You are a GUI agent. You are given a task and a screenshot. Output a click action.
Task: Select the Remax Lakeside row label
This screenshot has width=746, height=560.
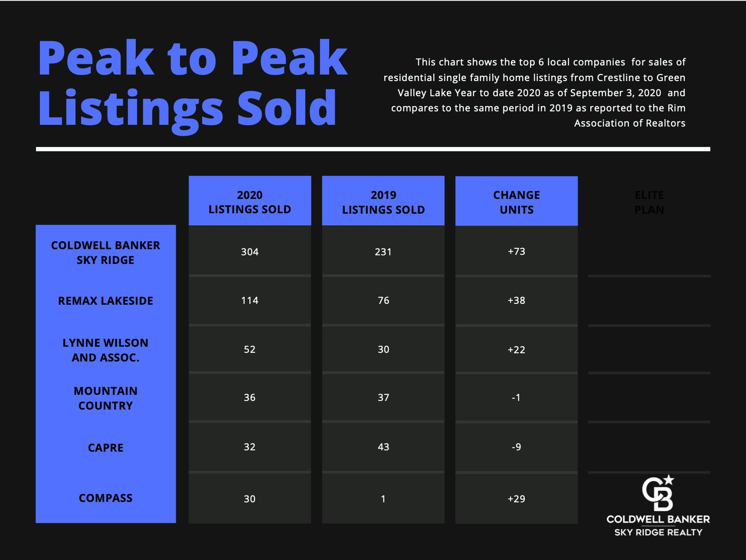click(105, 301)
